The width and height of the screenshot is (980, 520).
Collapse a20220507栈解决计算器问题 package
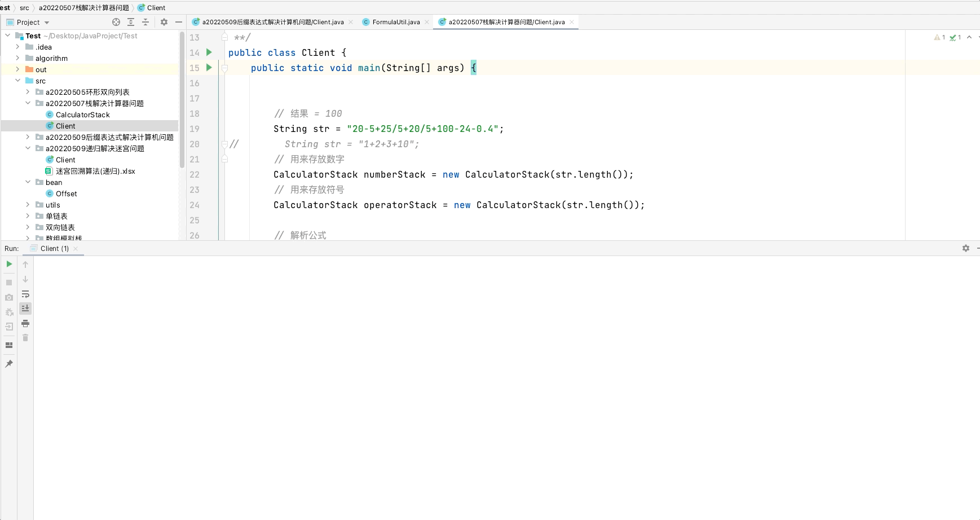(x=28, y=103)
